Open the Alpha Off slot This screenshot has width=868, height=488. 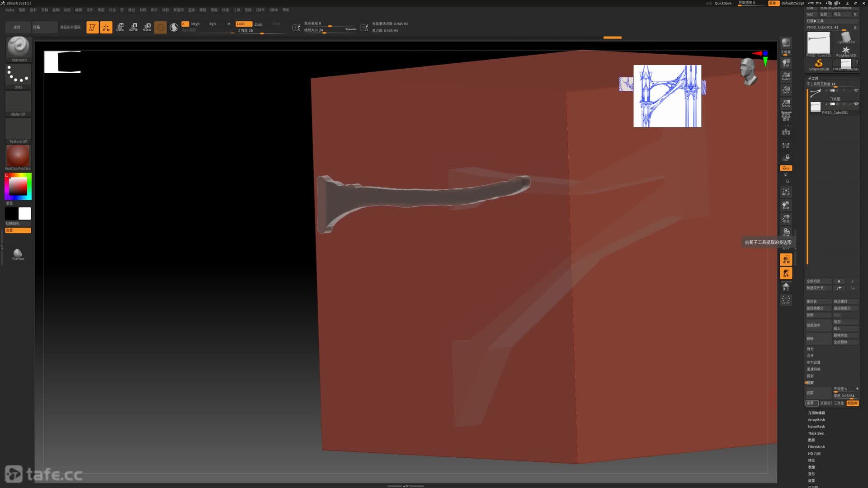pos(18,103)
